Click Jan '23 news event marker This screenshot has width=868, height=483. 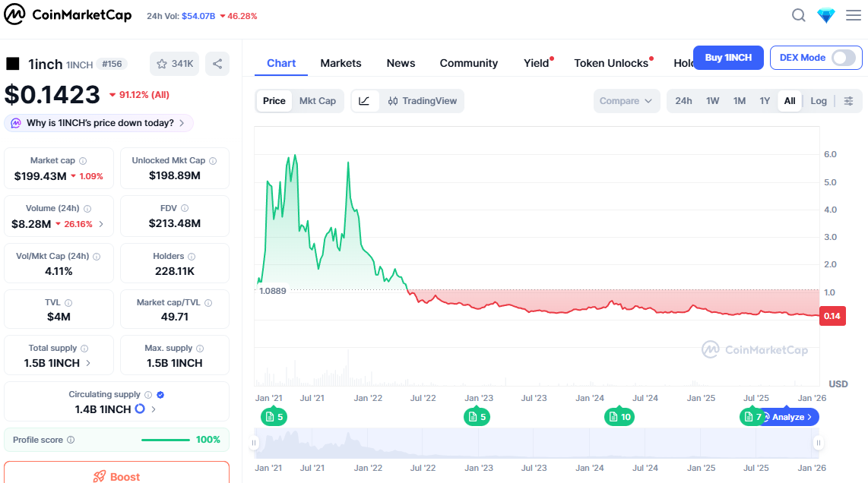pos(477,417)
